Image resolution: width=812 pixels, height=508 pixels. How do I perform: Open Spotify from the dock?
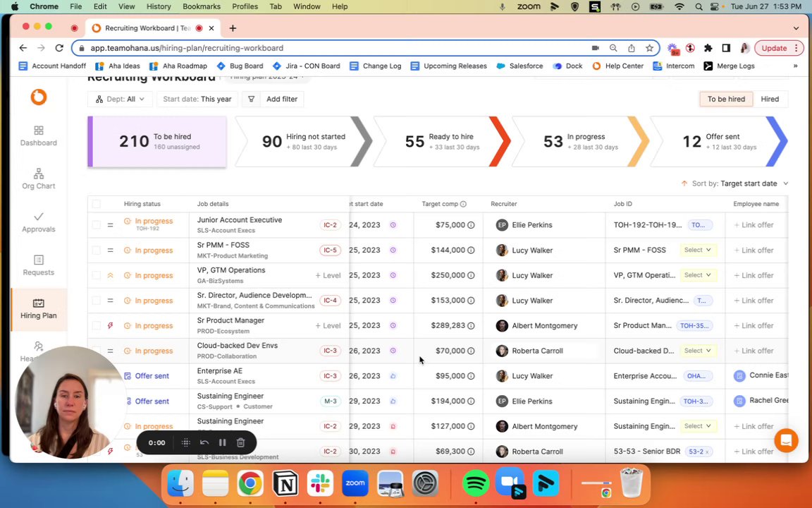[x=475, y=483]
